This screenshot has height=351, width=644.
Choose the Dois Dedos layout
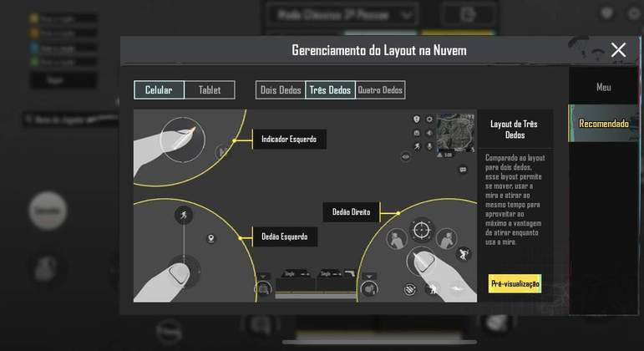pyautogui.click(x=281, y=90)
